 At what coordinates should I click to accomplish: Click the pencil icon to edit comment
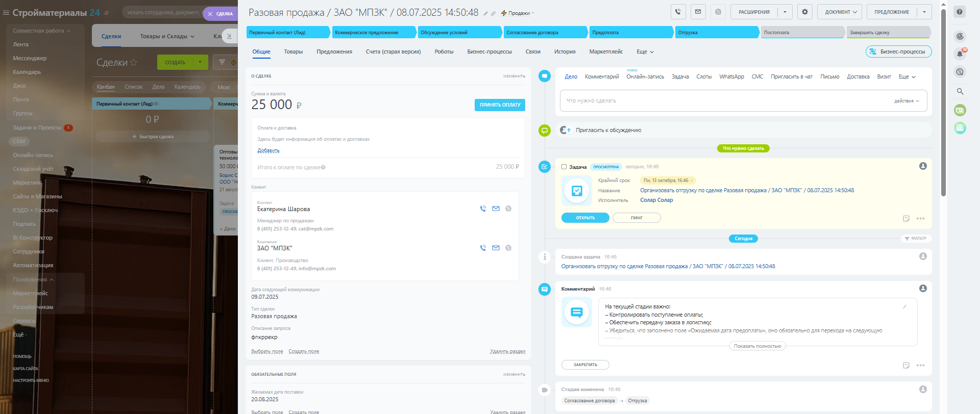click(x=904, y=306)
